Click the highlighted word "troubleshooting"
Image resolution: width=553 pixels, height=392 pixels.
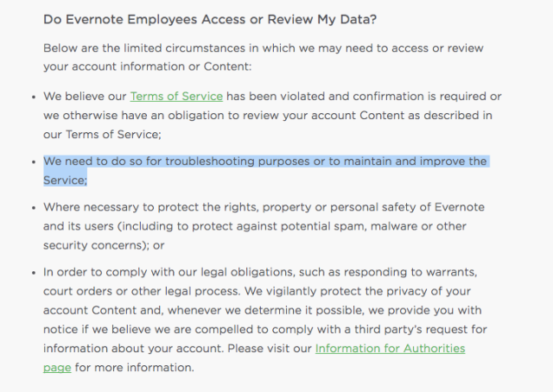pyautogui.click(x=210, y=161)
